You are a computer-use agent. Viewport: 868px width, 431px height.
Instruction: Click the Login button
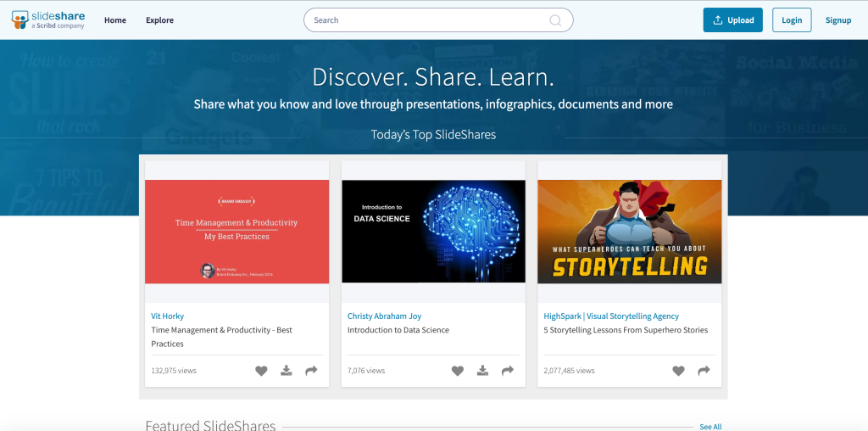tap(792, 20)
